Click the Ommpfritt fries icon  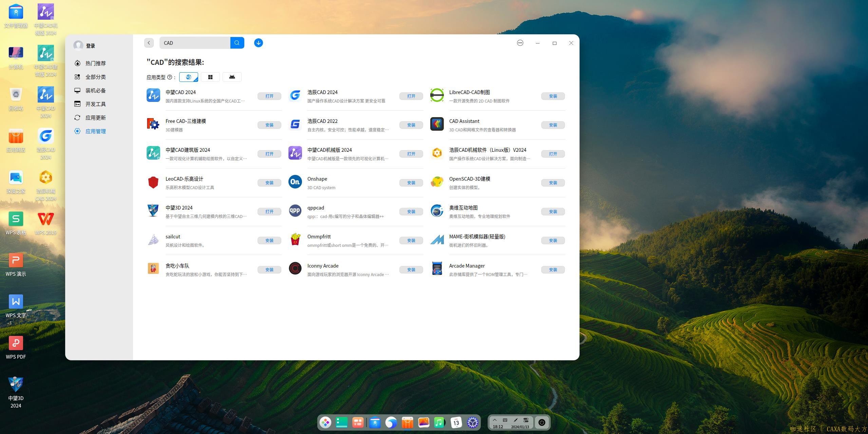point(295,239)
